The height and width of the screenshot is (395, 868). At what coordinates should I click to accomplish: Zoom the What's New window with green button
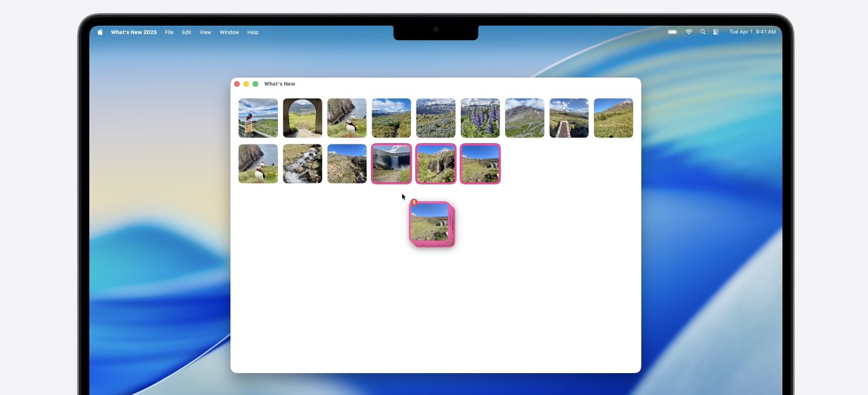(x=255, y=84)
